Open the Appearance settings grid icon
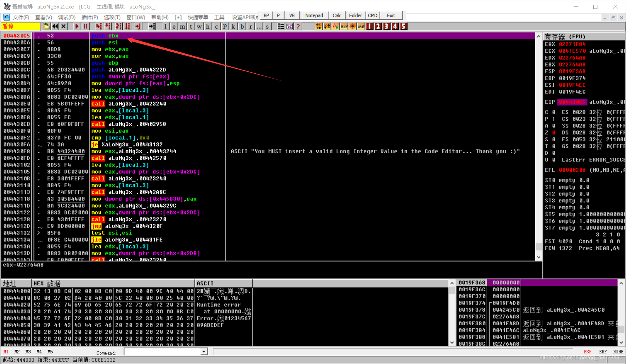Screen dimensions: 626x364 tap(290, 26)
